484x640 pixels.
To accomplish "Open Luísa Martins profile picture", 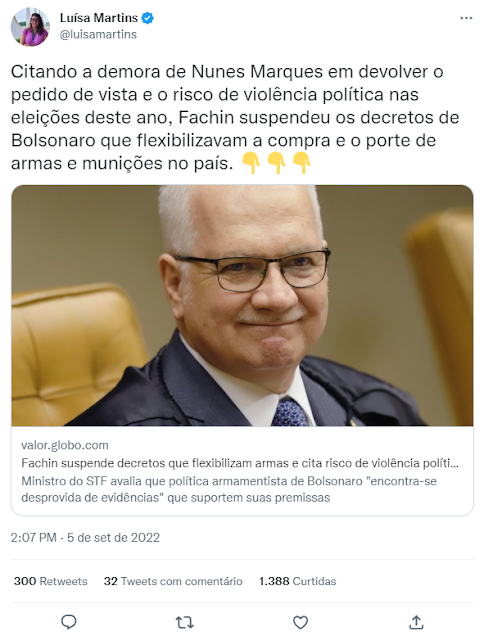I will coord(30,26).
